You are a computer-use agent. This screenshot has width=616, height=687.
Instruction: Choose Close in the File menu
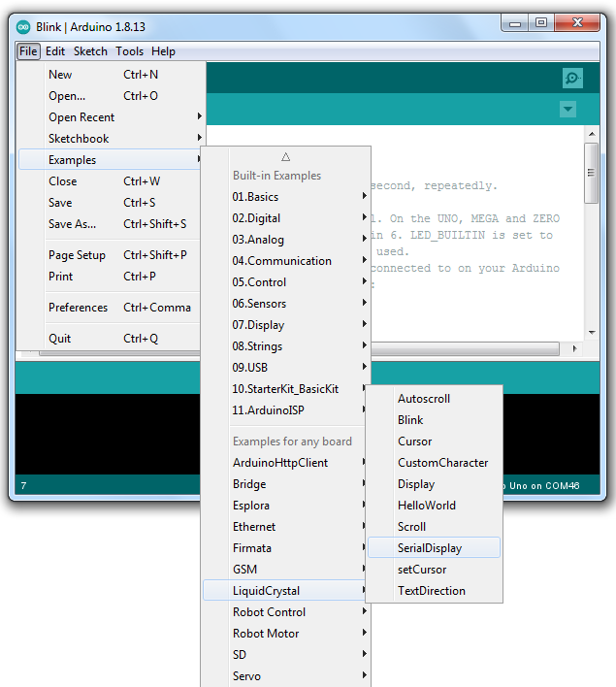click(110, 180)
